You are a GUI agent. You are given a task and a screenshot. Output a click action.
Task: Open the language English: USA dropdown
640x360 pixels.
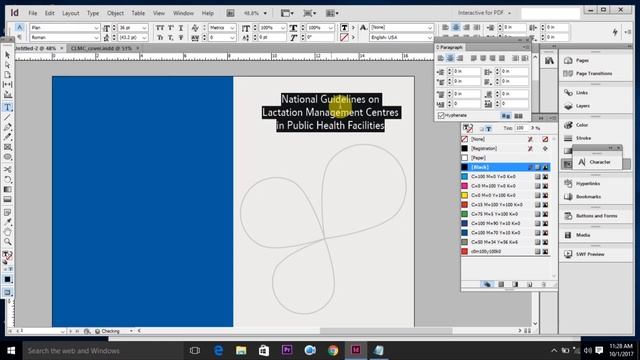[430, 38]
